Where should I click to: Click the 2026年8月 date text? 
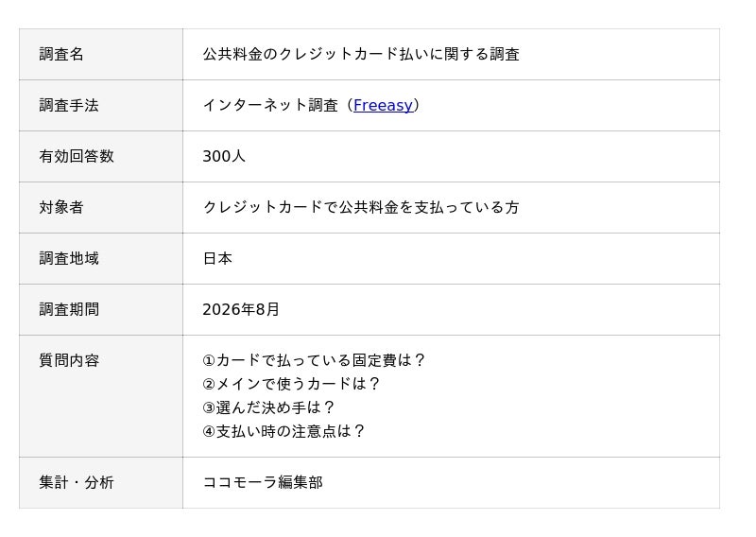pyautogui.click(x=241, y=309)
